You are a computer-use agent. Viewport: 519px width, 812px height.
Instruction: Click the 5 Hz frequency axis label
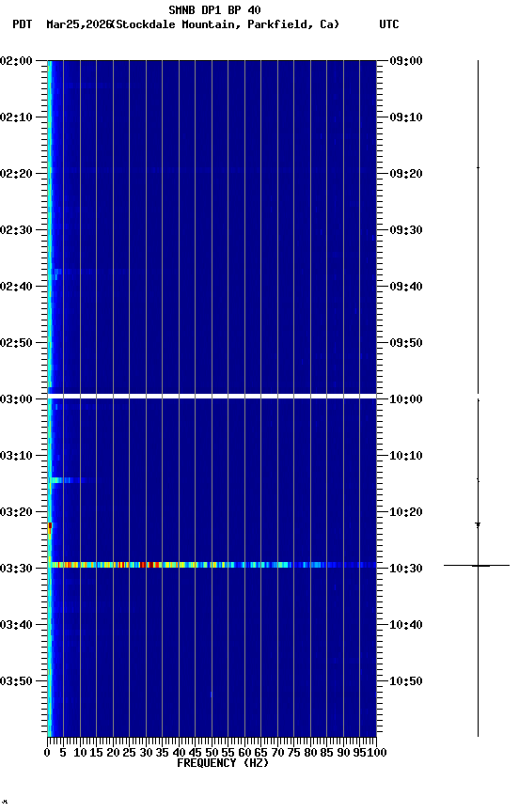[63, 753]
